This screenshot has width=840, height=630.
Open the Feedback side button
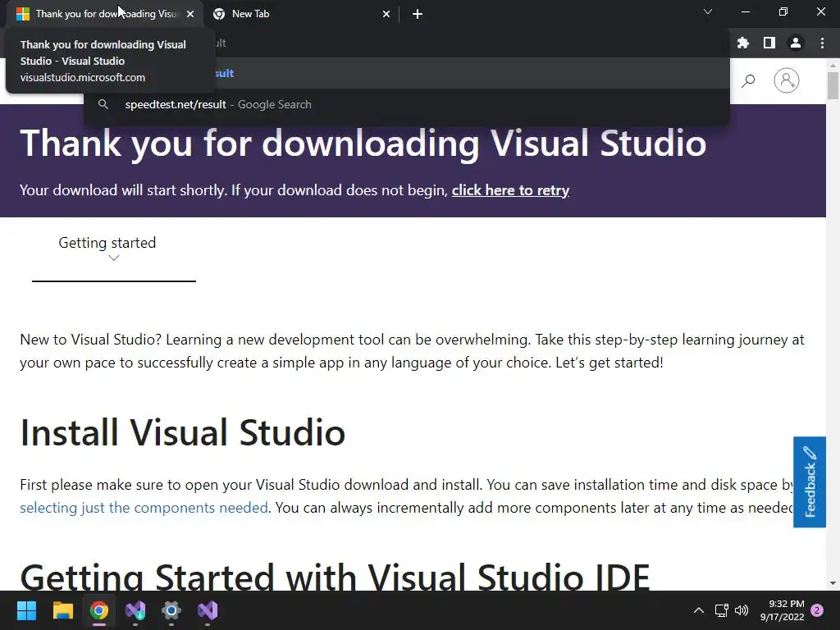point(810,482)
